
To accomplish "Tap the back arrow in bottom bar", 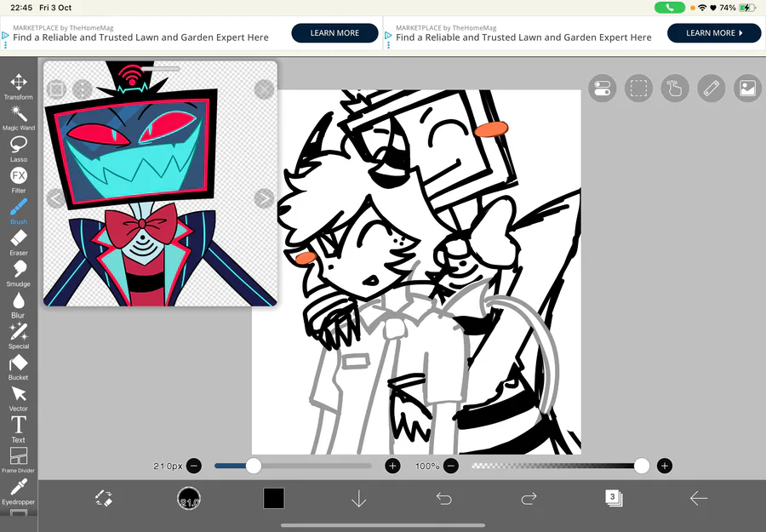I will click(x=699, y=498).
